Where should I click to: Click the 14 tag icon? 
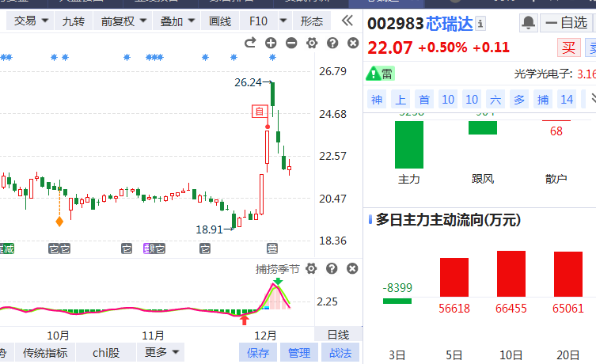point(567,100)
